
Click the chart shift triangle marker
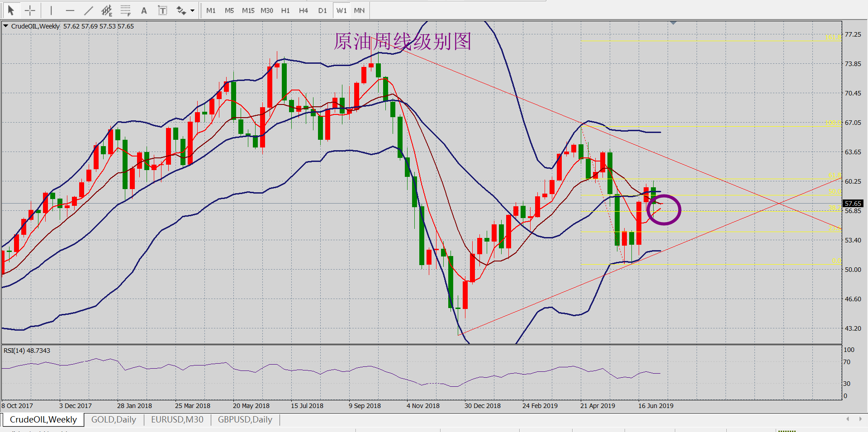(x=674, y=23)
